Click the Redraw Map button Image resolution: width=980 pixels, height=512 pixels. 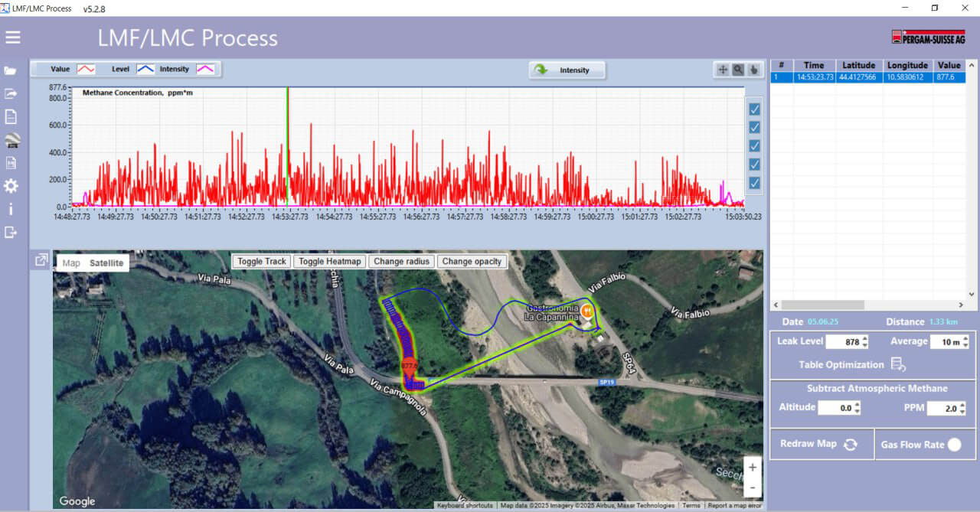click(822, 444)
